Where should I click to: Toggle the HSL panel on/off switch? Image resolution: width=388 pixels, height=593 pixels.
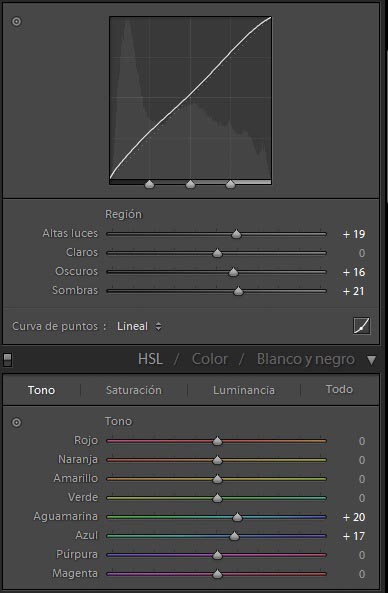coord(7,360)
